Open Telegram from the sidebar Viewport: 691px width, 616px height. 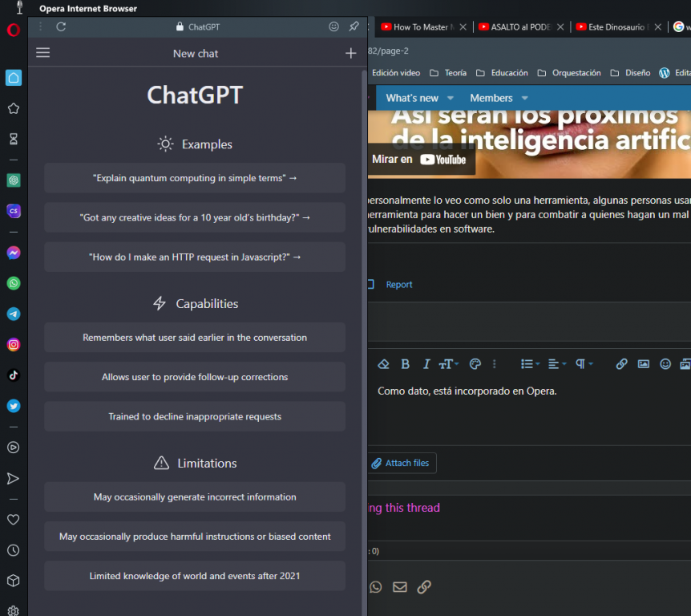14,314
